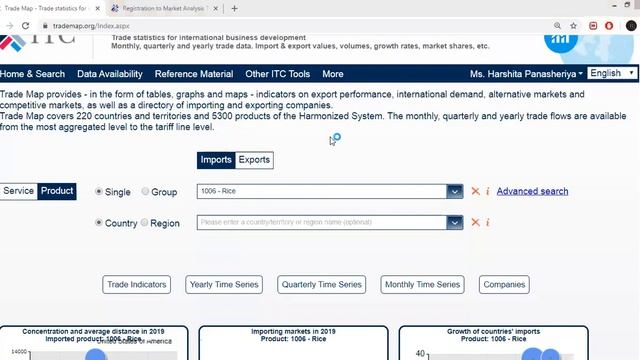The image size is (640, 360).
Task: Switch to Product mode
Action: (57, 191)
